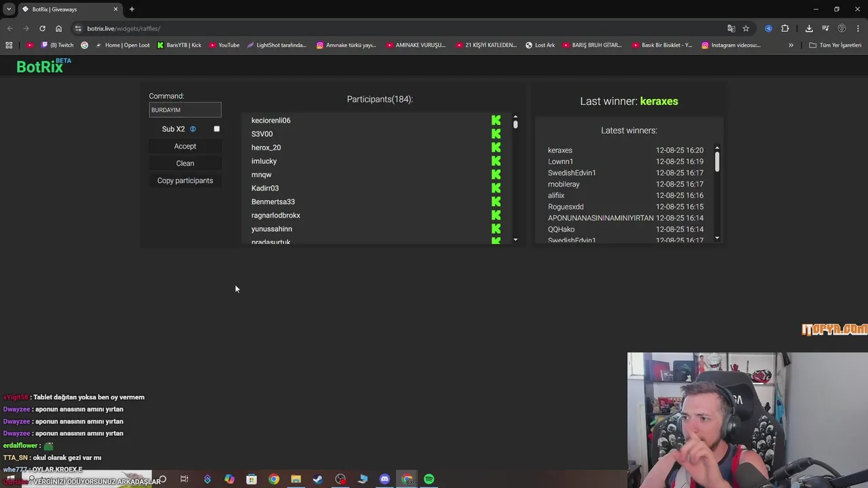Viewport: 868px width, 488px height.
Task: Select participant Benmertsa33
Action: pyautogui.click(x=273, y=202)
